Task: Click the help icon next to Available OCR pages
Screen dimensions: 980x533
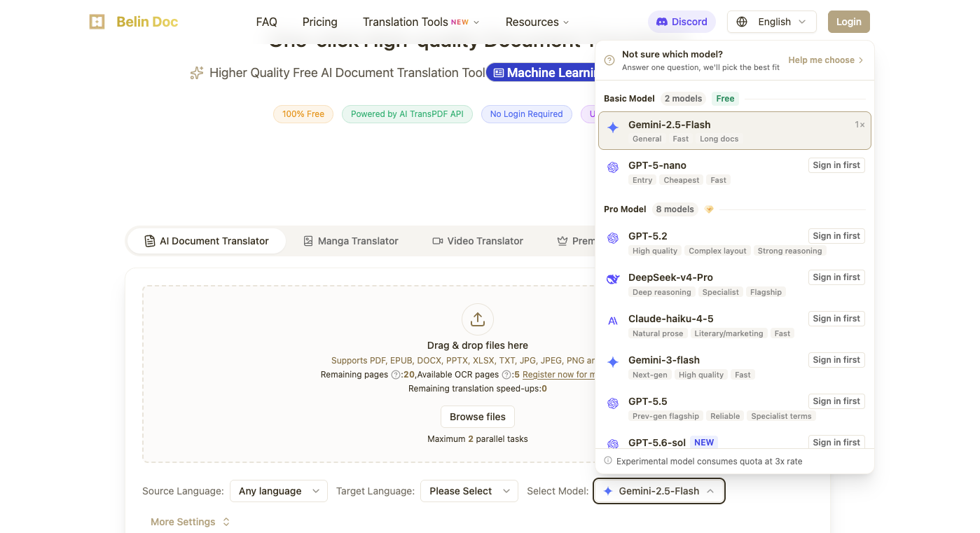Action: click(x=506, y=375)
